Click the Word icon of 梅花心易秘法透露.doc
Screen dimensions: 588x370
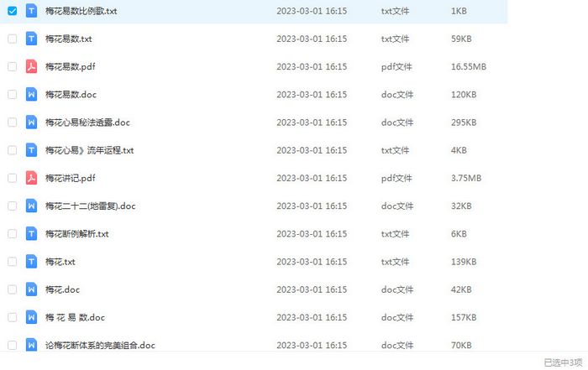(x=32, y=122)
